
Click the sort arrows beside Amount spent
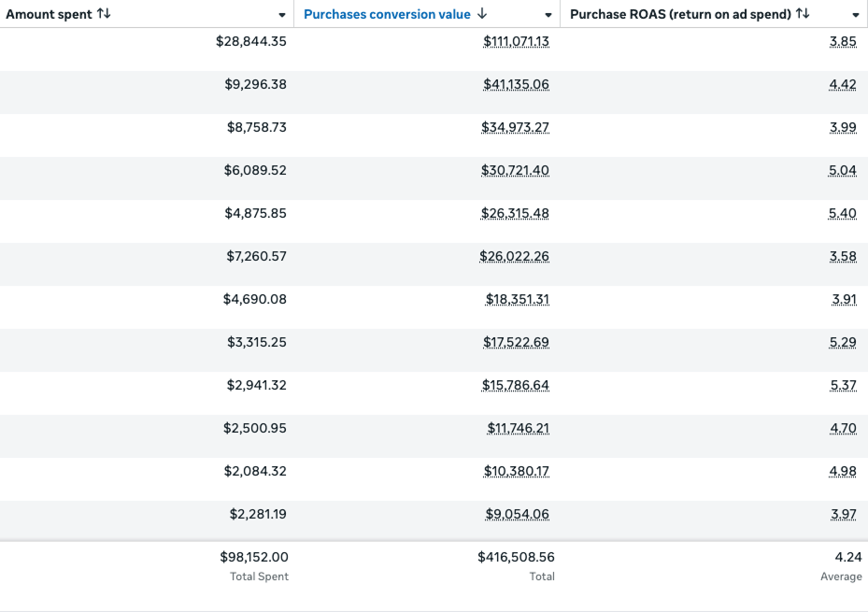(x=104, y=14)
